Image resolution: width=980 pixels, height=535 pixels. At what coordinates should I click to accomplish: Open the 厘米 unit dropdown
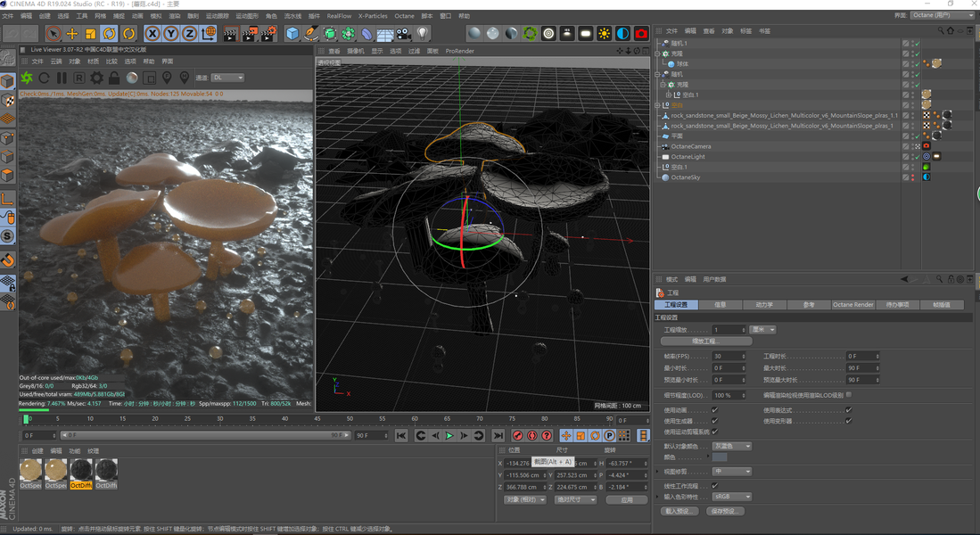click(x=763, y=329)
